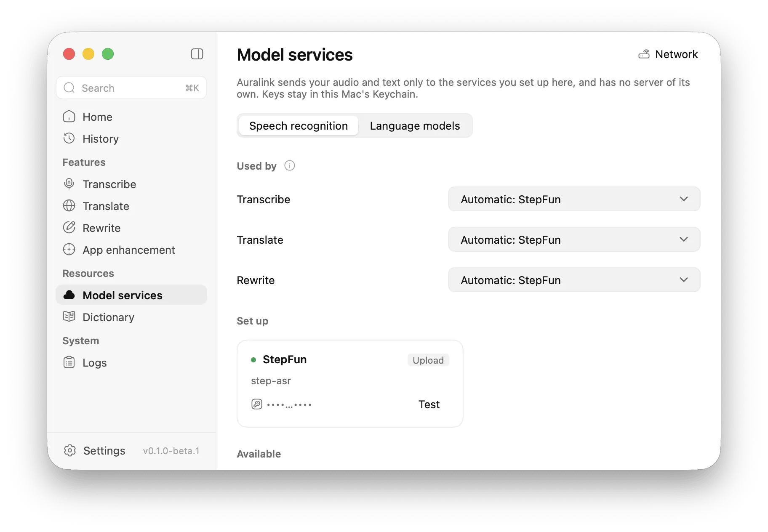Click the search magnifier icon

point(69,88)
